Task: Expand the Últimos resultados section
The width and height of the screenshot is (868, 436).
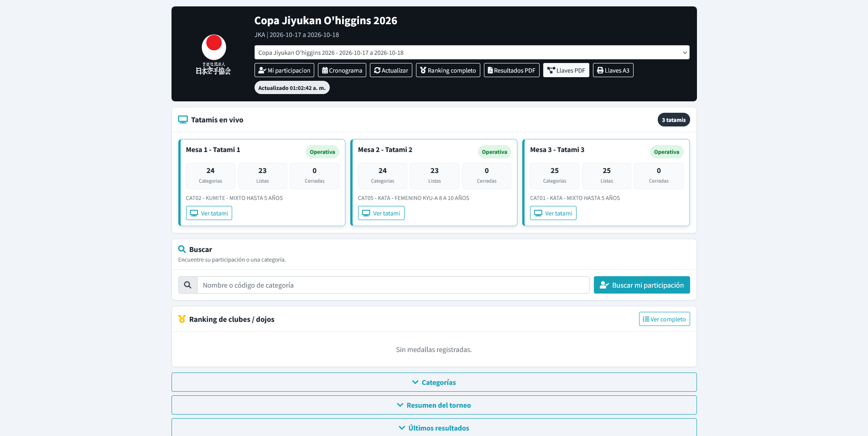Action: [434, 427]
